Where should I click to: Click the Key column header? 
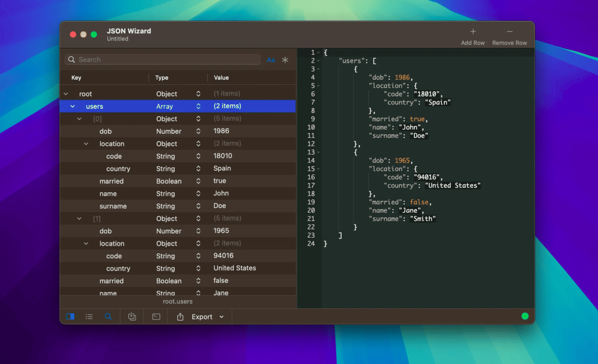[x=76, y=78]
